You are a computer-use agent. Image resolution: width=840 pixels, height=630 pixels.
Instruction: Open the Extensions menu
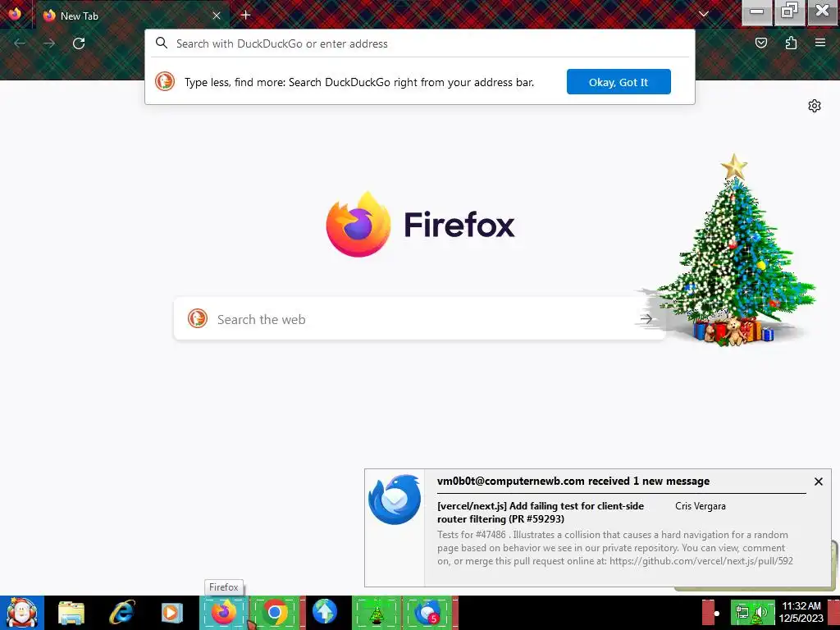tap(792, 43)
